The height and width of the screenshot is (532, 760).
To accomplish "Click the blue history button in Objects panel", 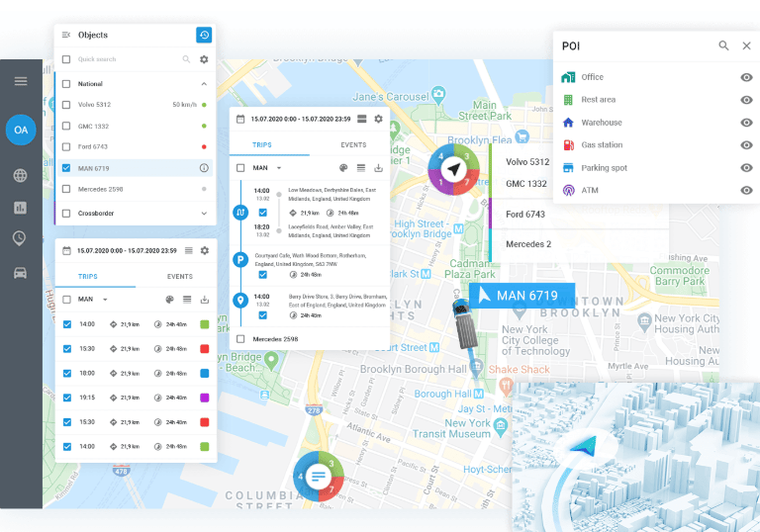I will click(204, 35).
